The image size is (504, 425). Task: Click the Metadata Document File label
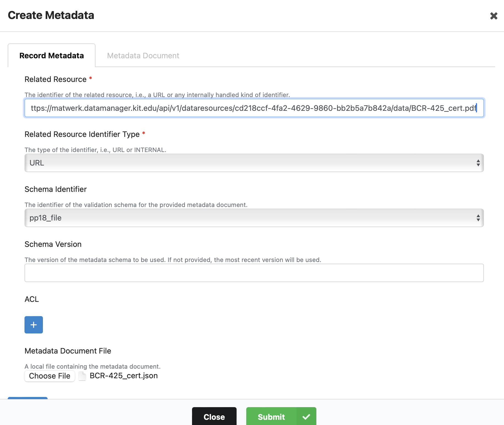(x=68, y=351)
